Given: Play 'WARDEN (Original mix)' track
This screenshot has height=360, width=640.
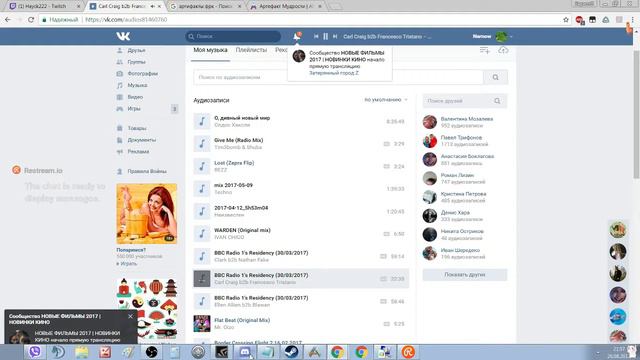Looking at the screenshot, I should pyautogui.click(x=202, y=234).
